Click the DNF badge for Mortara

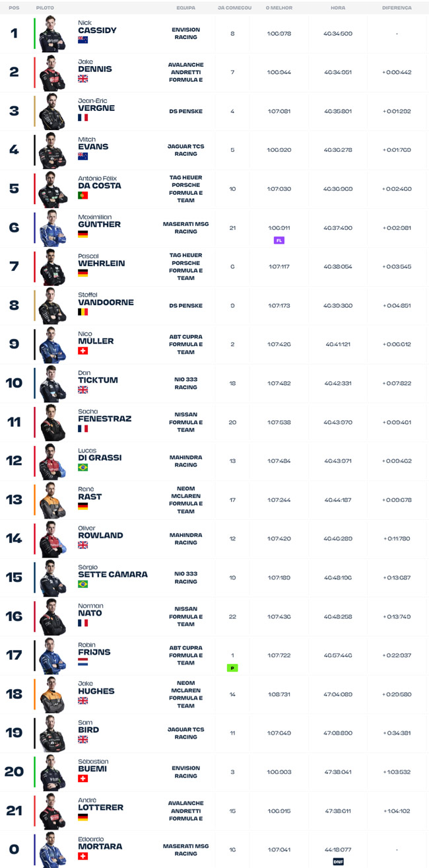(338, 861)
